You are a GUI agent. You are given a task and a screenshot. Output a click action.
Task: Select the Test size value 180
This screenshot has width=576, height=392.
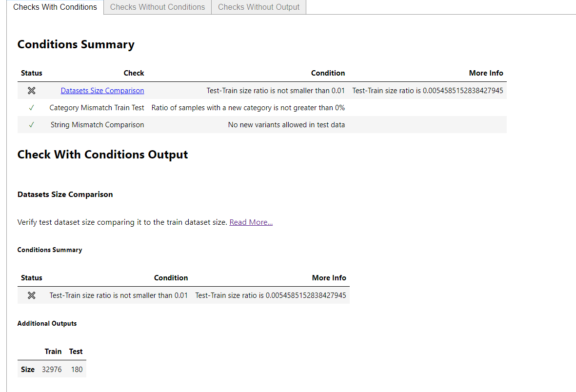(76, 369)
